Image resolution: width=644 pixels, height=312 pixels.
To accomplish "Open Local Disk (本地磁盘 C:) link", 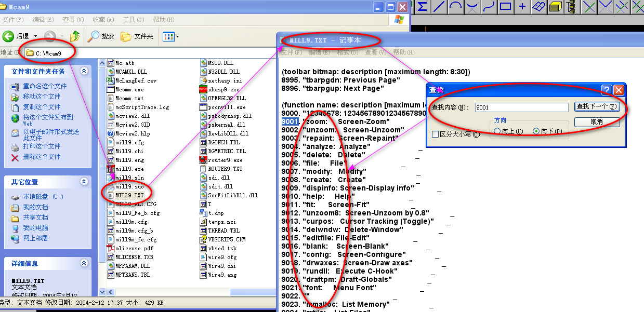I will (43, 197).
